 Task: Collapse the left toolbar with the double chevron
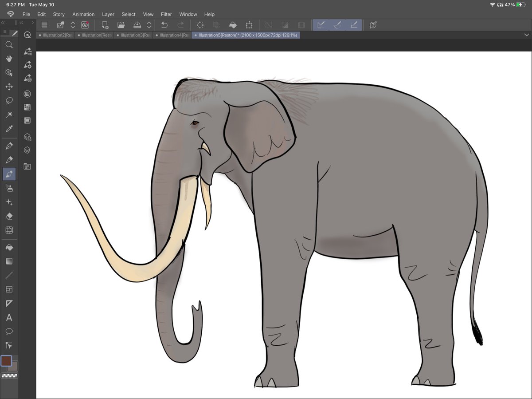[4, 22]
